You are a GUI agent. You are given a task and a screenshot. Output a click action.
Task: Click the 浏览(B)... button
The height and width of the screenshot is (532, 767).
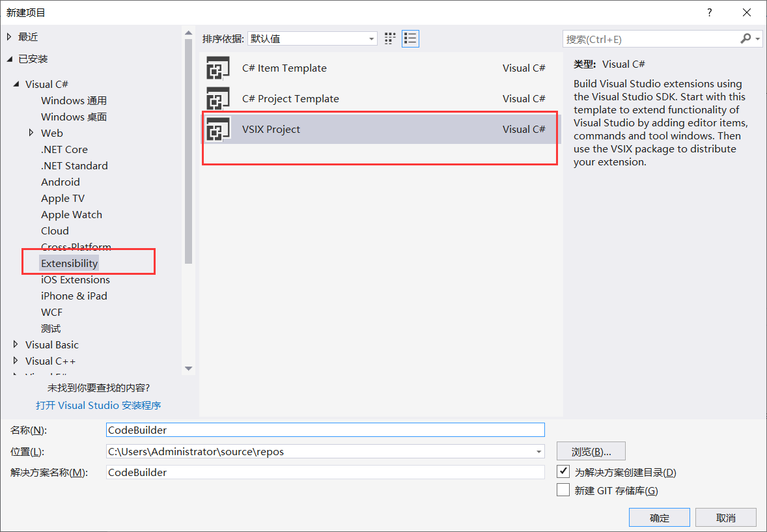[591, 451]
